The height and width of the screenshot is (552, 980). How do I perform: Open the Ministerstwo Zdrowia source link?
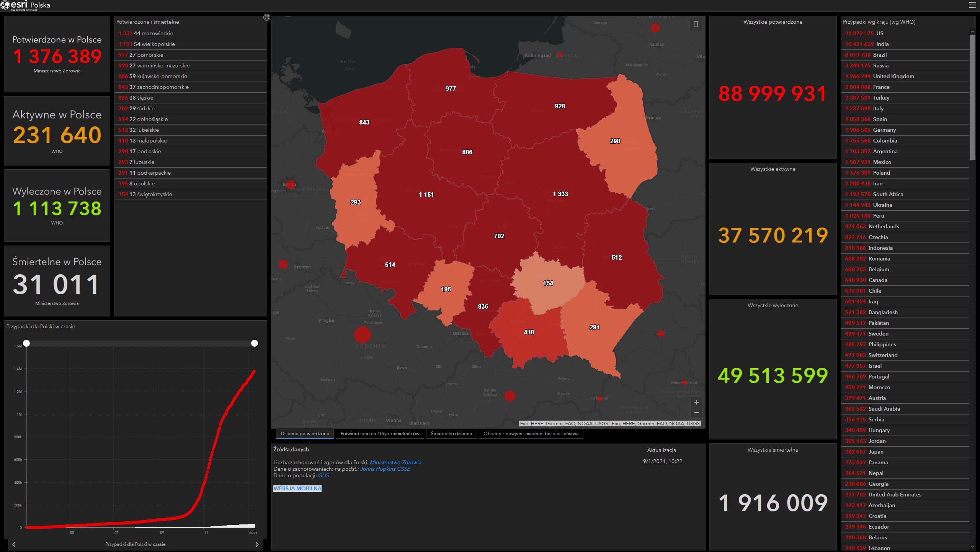click(395, 462)
